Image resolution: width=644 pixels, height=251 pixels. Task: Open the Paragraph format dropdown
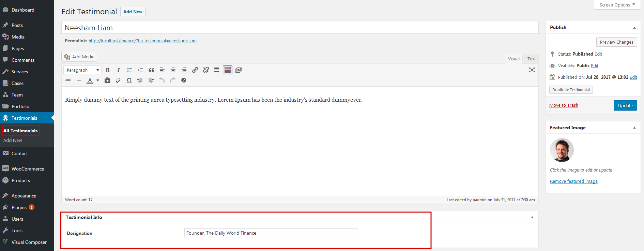(x=82, y=70)
